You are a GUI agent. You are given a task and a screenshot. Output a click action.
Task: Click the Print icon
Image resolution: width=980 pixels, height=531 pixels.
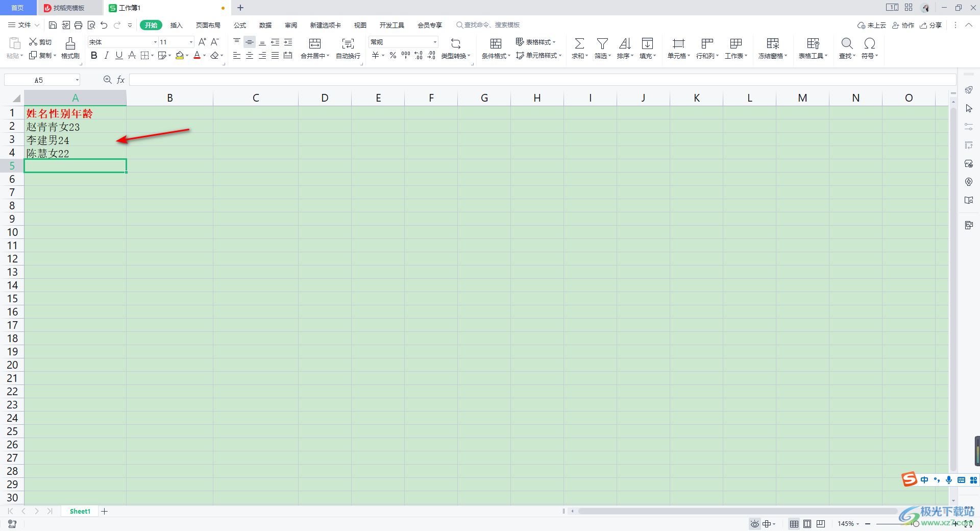click(78, 25)
